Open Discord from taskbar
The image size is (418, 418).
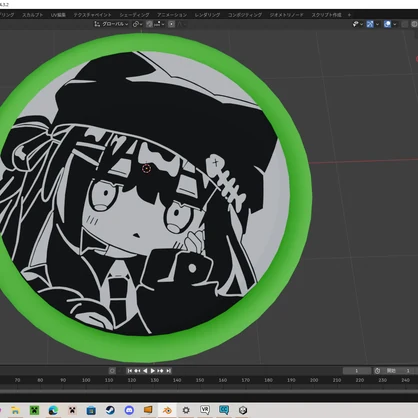(129, 410)
